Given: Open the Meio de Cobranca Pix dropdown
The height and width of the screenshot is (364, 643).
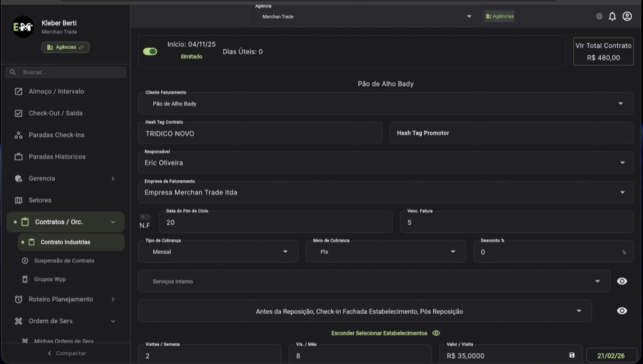Looking at the screenshot, I should [x=385, y=252].
